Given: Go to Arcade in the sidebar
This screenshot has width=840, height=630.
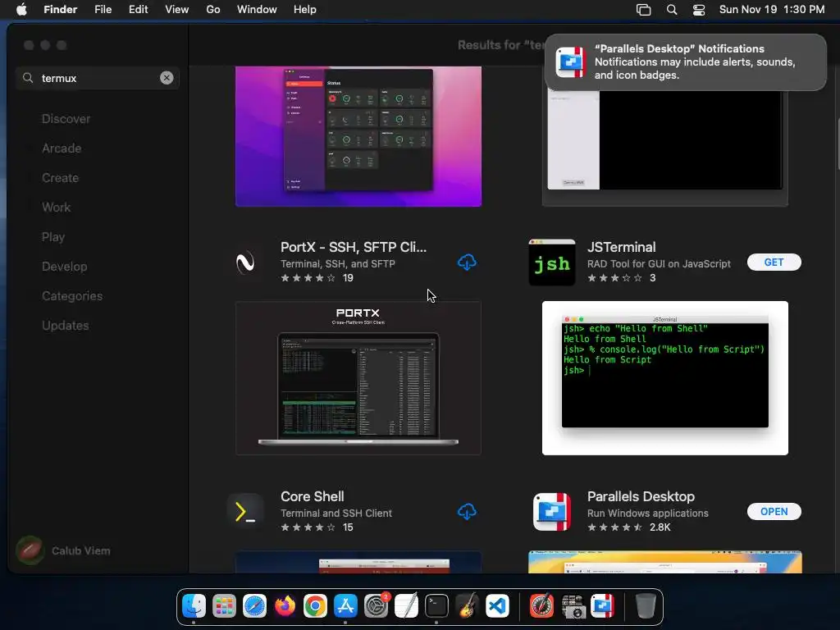Looking at the screenshot, I should [x=62, y=148].
